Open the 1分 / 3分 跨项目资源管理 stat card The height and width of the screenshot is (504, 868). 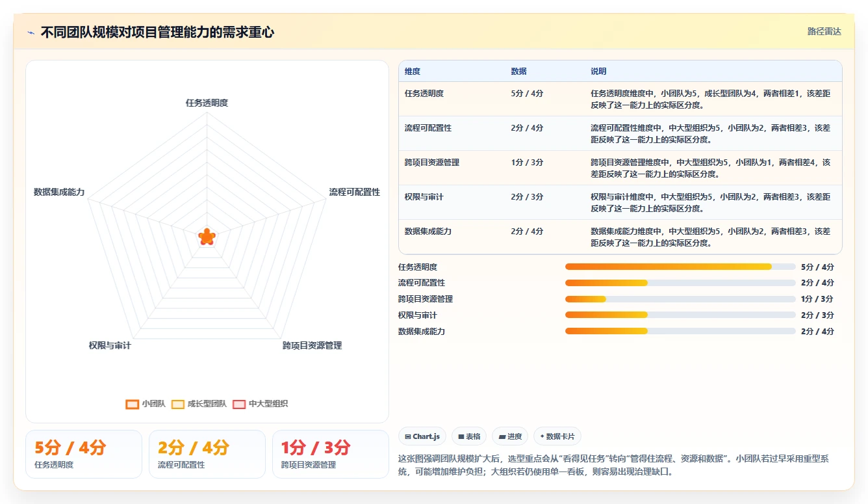coord(331,454)
